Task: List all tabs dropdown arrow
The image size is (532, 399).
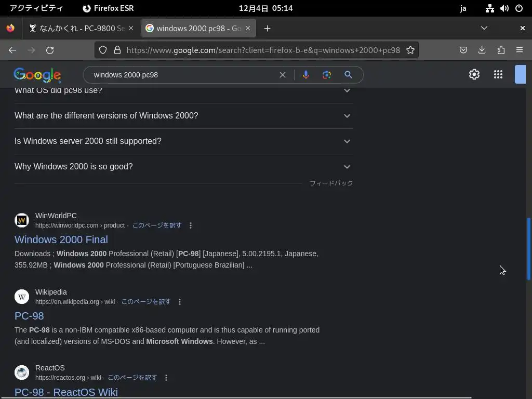Action: 484,28
